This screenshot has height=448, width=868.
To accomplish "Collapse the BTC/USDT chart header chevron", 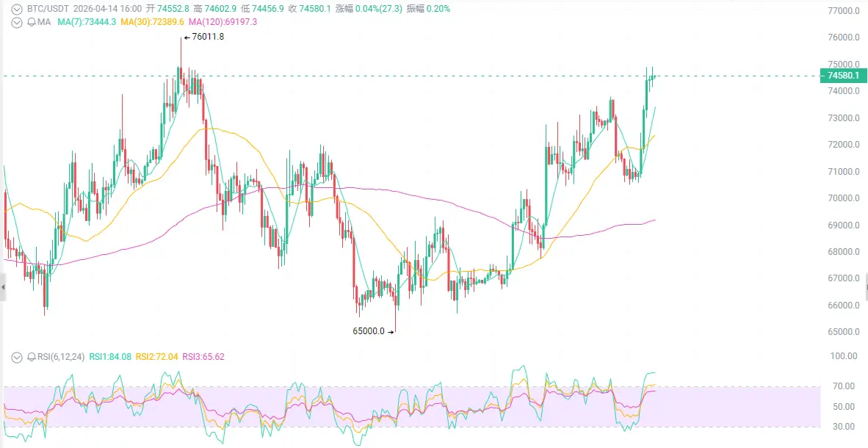I will coord(17,9).
